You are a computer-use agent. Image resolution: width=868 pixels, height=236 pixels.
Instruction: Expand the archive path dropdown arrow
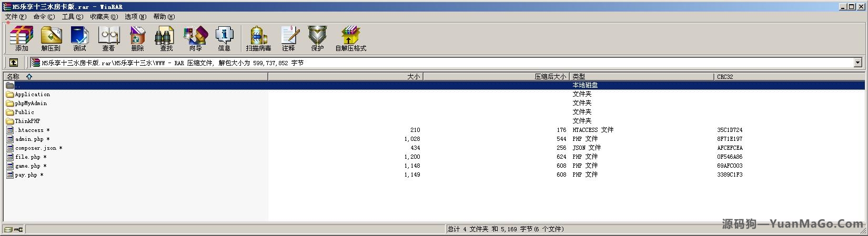click(858, 63)
